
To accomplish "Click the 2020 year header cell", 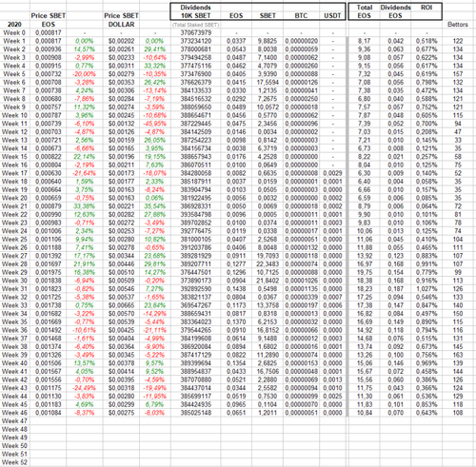I will click(x=14, y=25).
